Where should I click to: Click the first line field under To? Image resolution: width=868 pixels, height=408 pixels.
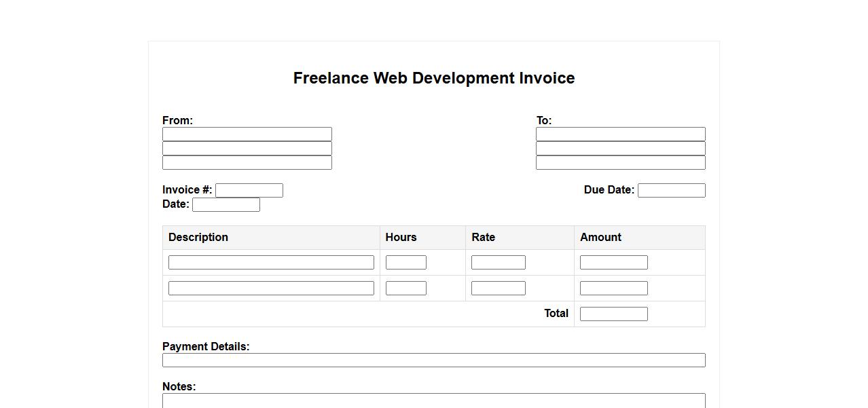coord(620,134)
